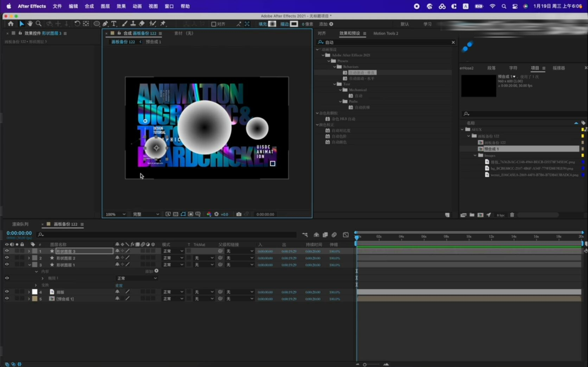588x367 pixels.
Task: Switch to the 默认 workspace
Action: (x=405, y=24)
